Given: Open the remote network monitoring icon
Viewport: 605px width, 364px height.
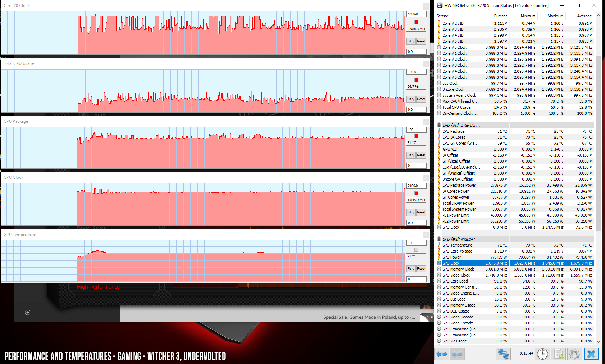Looking at the screenshot, I should coord(503,354).
